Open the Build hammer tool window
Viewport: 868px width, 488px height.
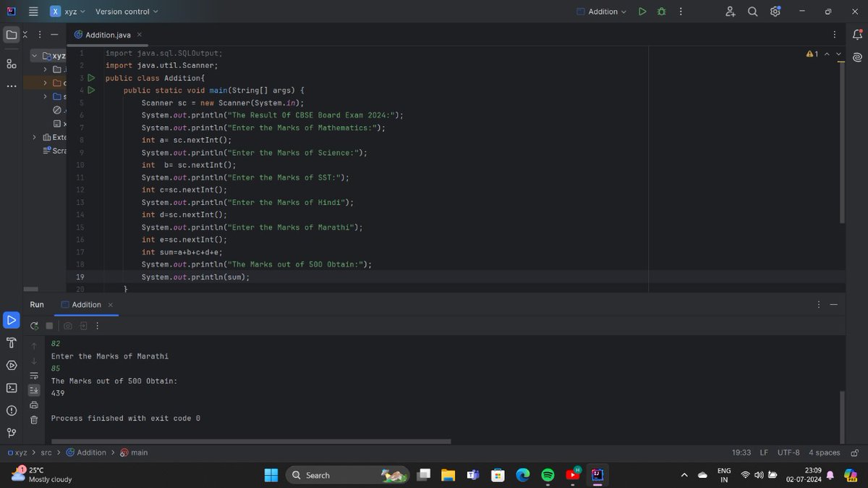click(11, 342)
